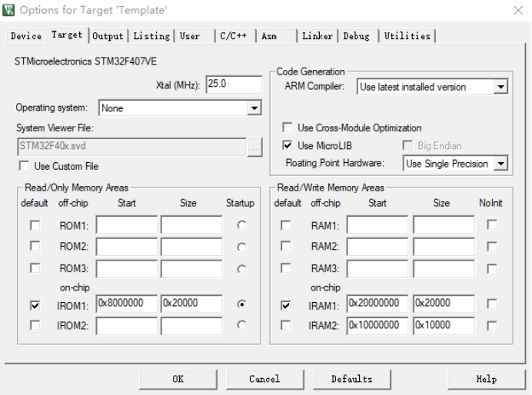Viewport: 532px width, 395px height.
Task: Enable Use Cross-Module Optimization checkbox
Action: pyautogui.click(x=288, y=128)
